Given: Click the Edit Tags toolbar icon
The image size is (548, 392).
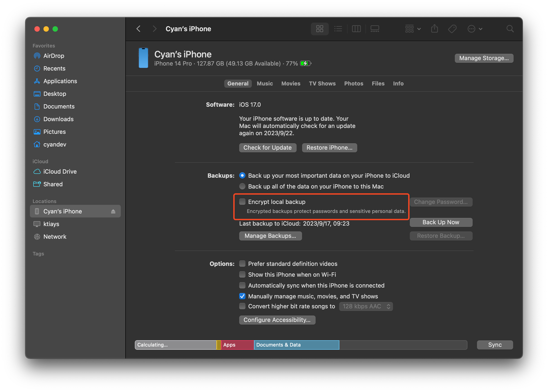Looking at the screenshot, I should point(452,29).
